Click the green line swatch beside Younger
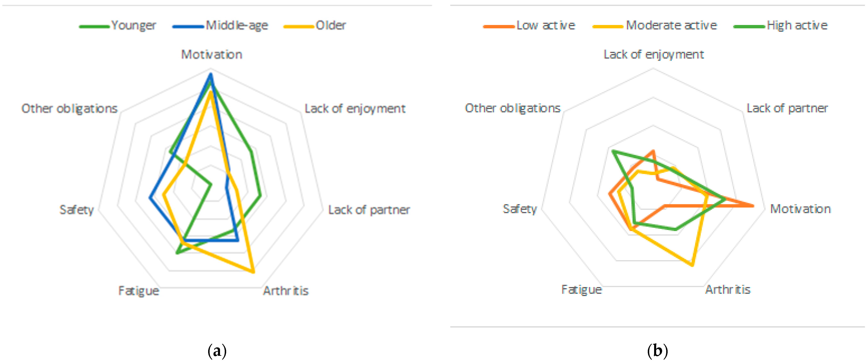Viewport: 868px width, 364px height. [x=94, y=26]
